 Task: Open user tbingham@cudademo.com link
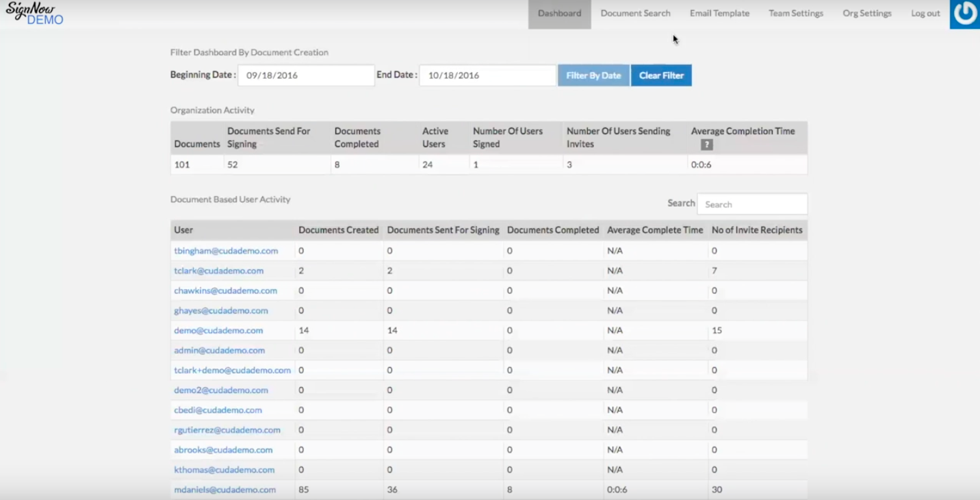click(x=226, y=251)
